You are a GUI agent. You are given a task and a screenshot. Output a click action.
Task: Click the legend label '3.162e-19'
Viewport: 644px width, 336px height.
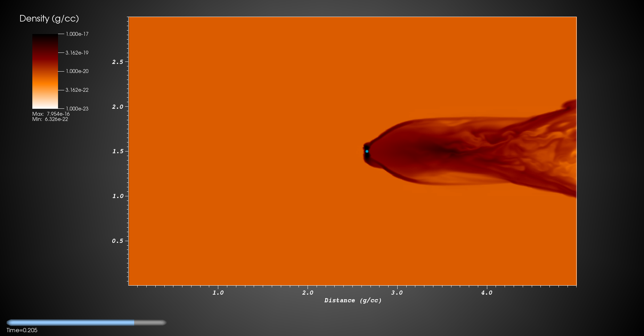[77, 53]
